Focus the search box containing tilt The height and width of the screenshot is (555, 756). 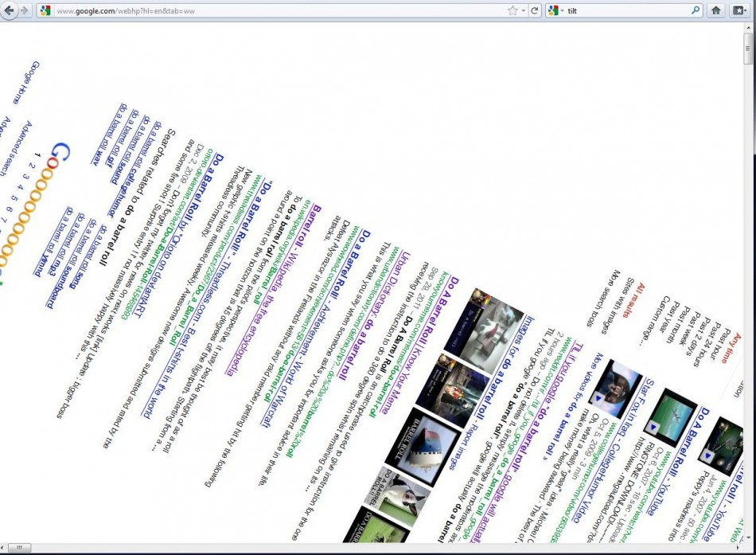[627, 10]
